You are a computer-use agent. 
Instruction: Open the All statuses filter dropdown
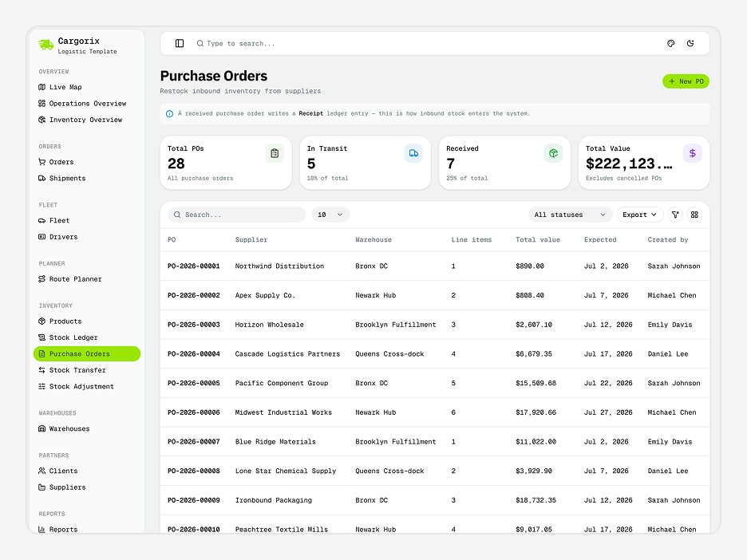(570, 215)
